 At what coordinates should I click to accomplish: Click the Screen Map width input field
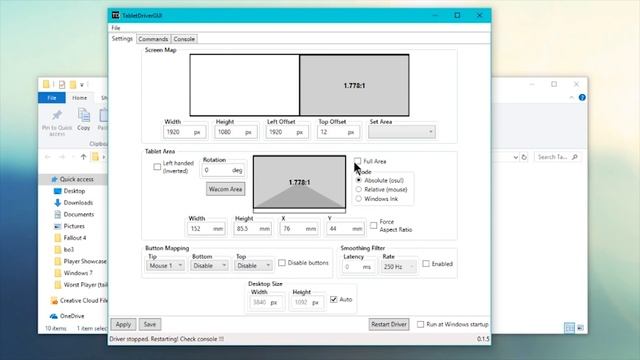tap(184, 132)
